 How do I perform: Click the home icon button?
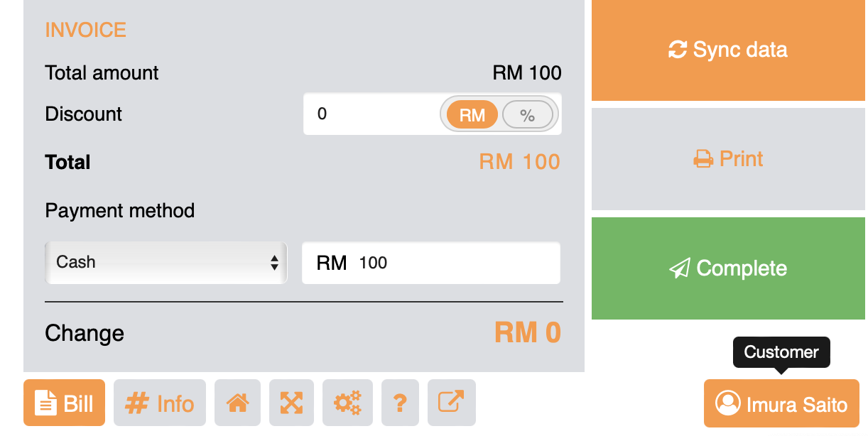[x=237, y=403]
